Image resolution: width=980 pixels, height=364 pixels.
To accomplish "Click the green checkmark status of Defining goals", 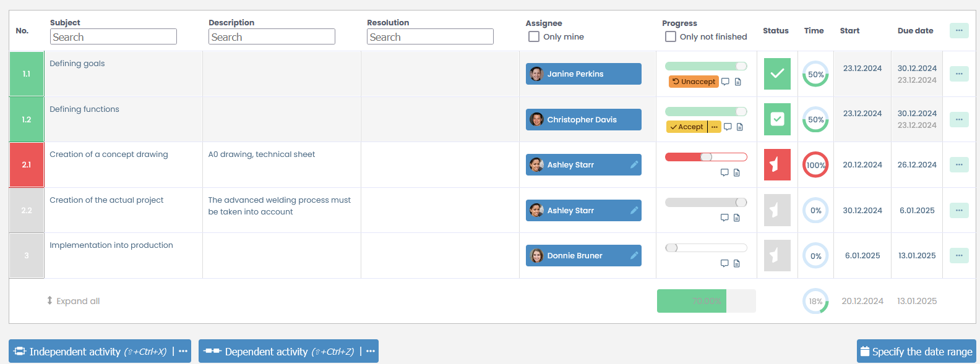I will (777, 74).
